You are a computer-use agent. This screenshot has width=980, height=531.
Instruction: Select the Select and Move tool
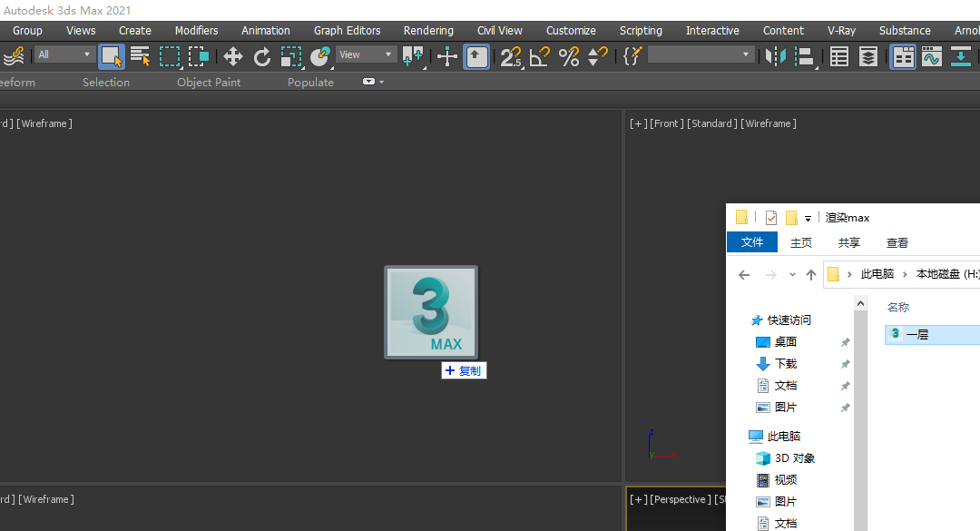click(x=232, y=56)
